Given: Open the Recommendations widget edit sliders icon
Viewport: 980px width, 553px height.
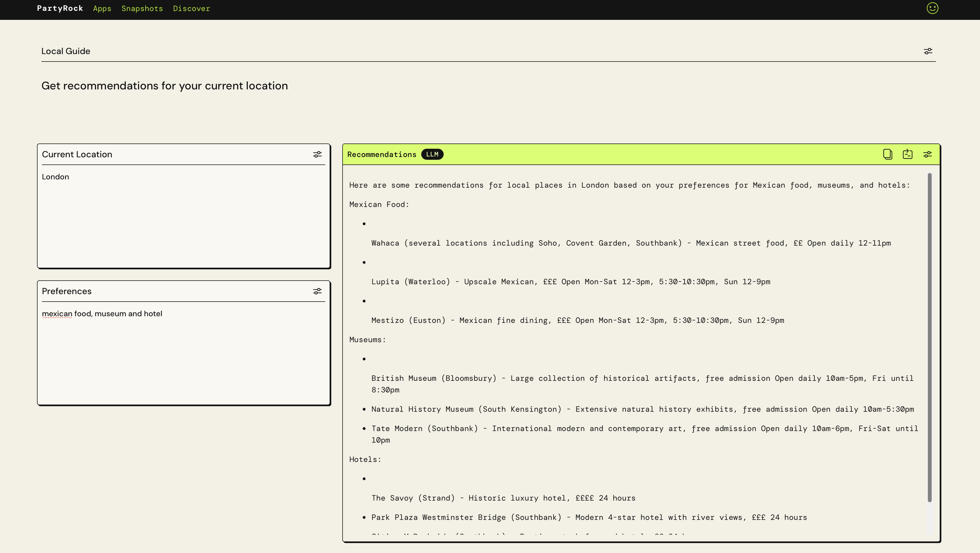Looking at the screenshot, I should coord(928,154).
